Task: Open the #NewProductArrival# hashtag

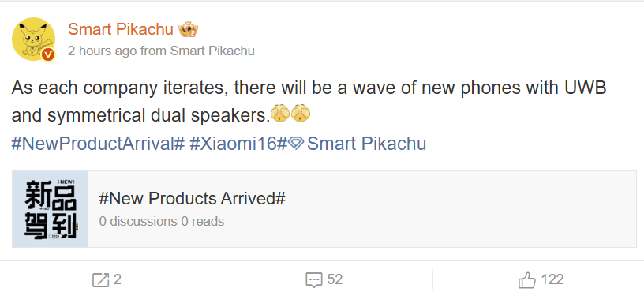Action: tap(98, 144)
